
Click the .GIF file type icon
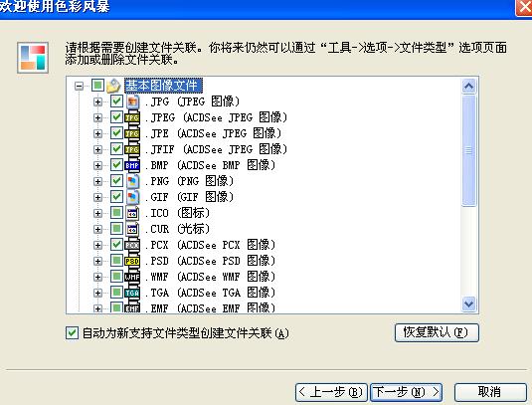(x=132, y=197)
